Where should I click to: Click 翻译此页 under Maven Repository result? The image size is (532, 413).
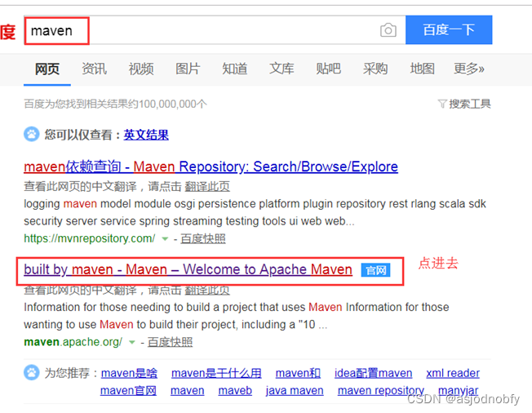(207, 186)
